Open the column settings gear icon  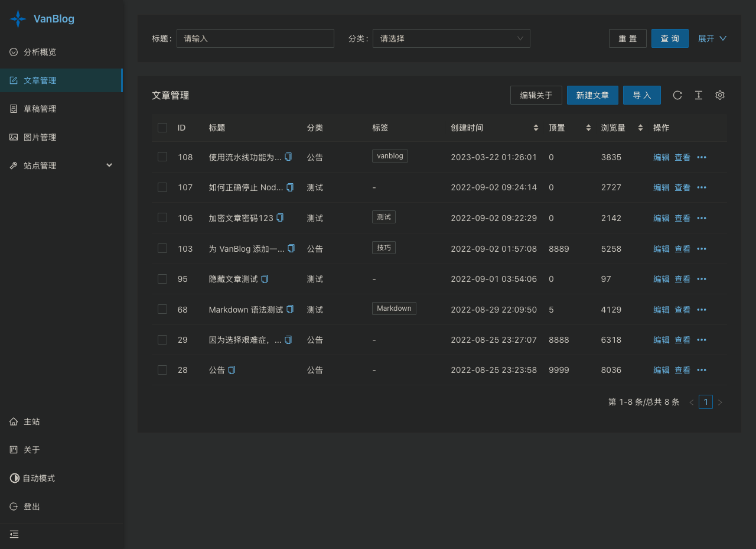pyautogui.click(x=720, y=95)
